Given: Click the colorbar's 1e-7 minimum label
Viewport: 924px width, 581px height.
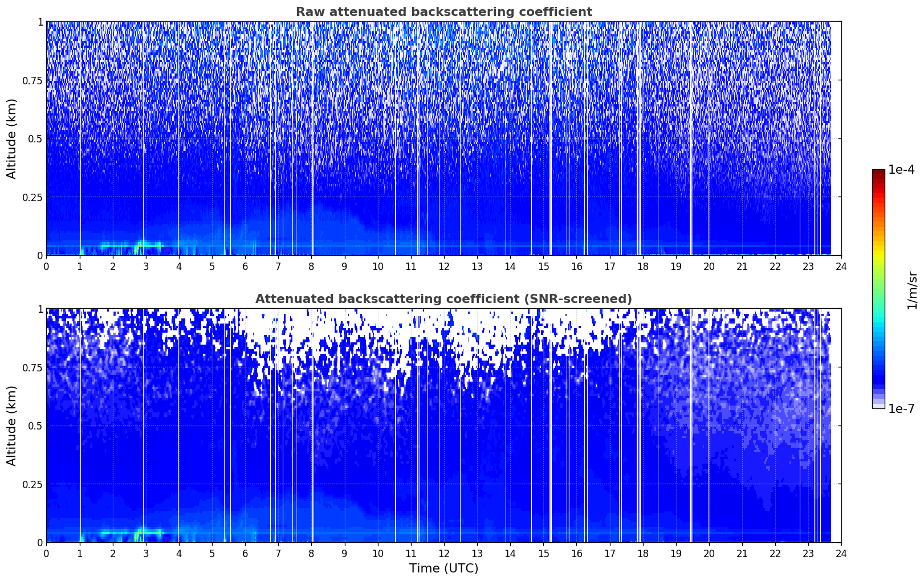Looking at the screenshot, I should tap(901, 408).
